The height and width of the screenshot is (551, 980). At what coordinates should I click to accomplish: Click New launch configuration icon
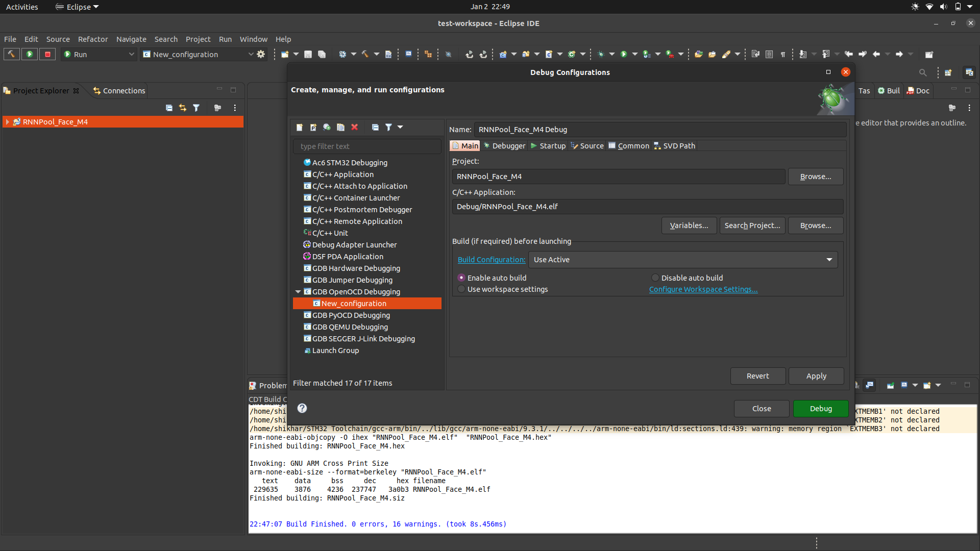tap(300, 128)
